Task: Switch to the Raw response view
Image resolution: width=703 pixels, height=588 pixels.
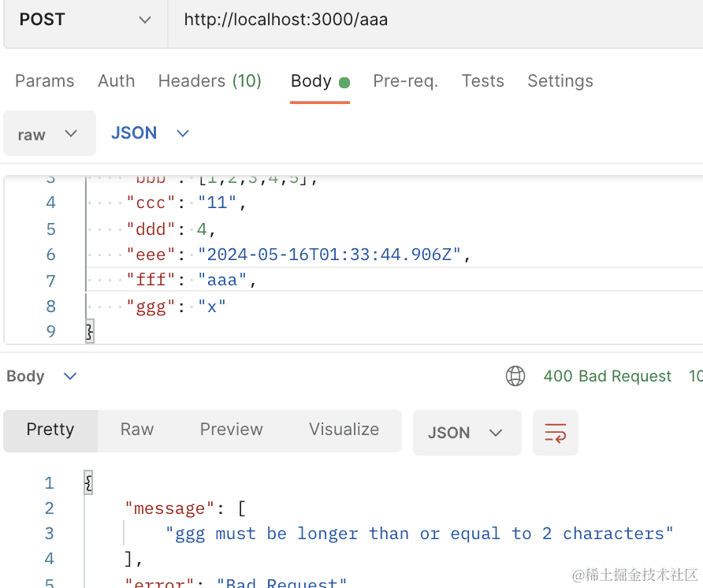Action: [137, 430]
